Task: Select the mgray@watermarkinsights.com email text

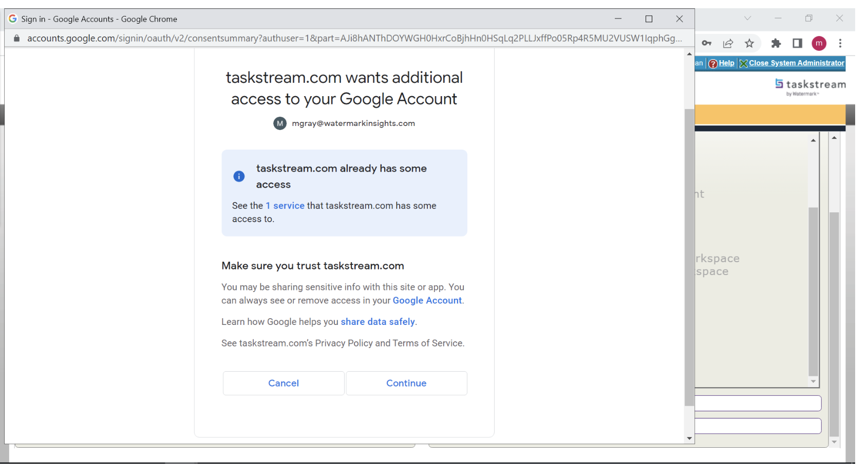Action: 353,123
